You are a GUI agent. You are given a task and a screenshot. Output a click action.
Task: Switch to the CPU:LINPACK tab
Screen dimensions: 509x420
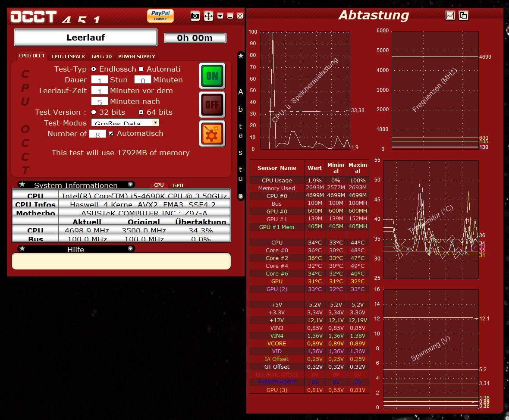pyautogui.click(x=68, y=56)
